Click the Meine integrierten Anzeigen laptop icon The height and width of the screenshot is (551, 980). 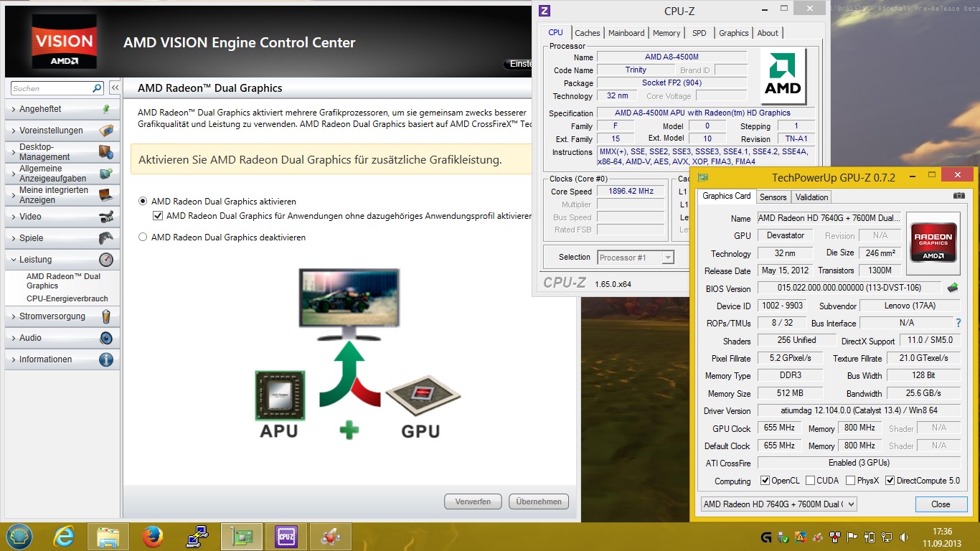click(x=105, y=194)
